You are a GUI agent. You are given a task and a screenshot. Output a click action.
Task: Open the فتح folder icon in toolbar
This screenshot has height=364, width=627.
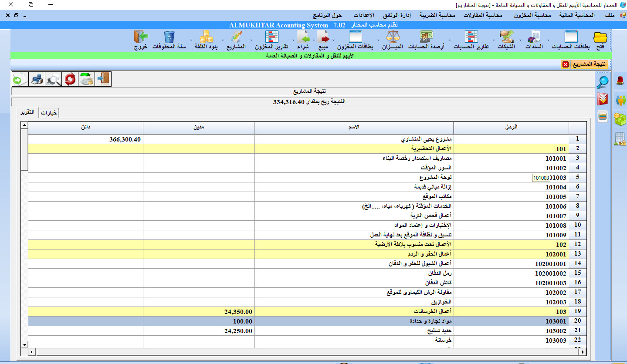(x=600, y=37)
